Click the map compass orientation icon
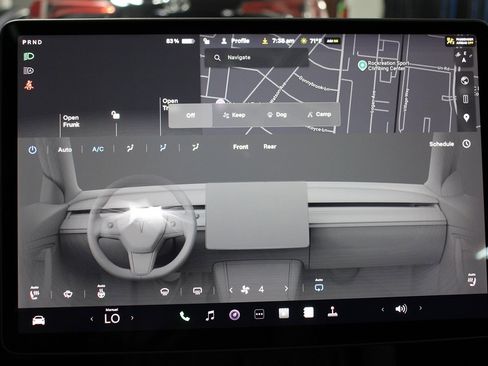This screenshot has width=488, height=366. (x=464, y=57)
